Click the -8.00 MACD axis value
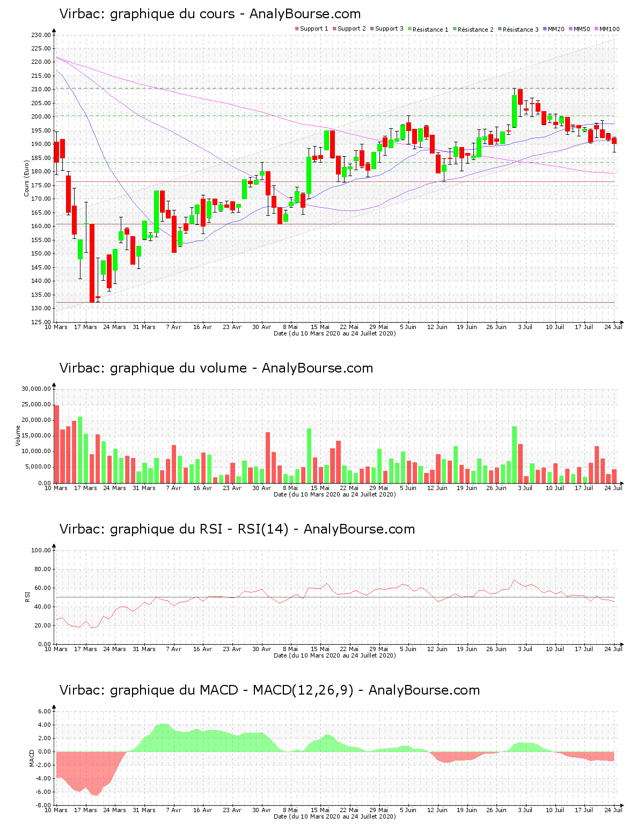 43,805
